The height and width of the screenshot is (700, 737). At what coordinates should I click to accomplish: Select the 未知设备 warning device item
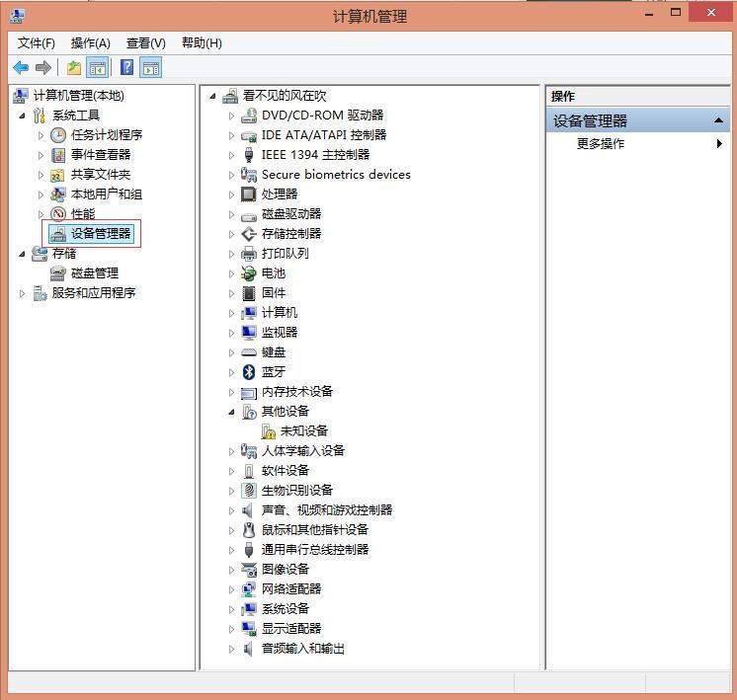[x=303, y=431]
